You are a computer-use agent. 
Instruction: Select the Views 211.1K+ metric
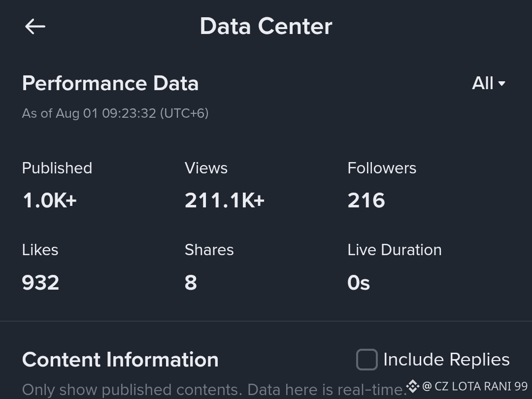[224, 185]
